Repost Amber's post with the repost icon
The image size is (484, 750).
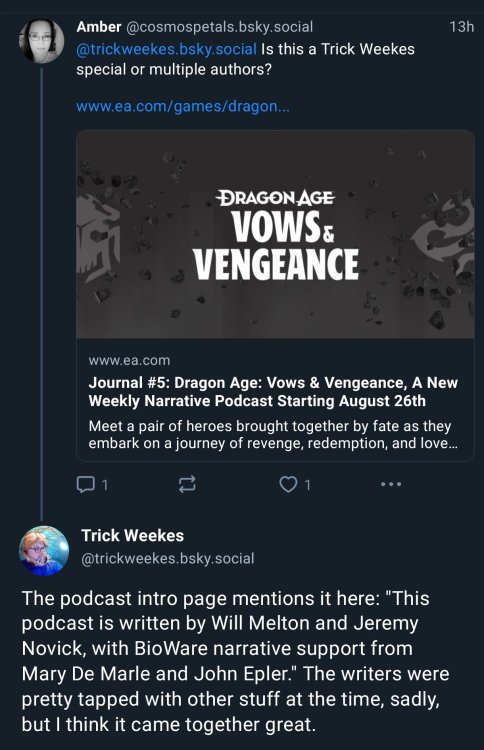[187, 485]
